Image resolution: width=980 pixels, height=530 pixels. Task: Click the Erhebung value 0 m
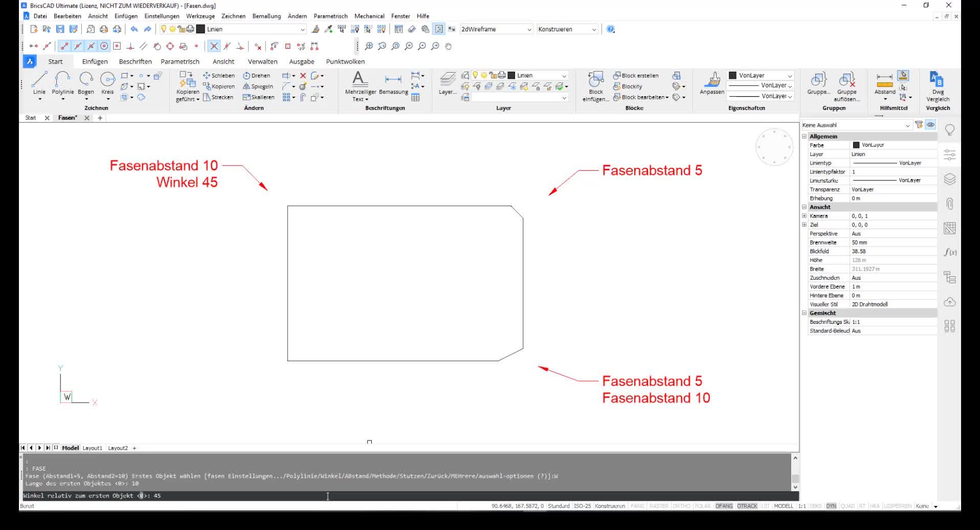click(893, 198)
